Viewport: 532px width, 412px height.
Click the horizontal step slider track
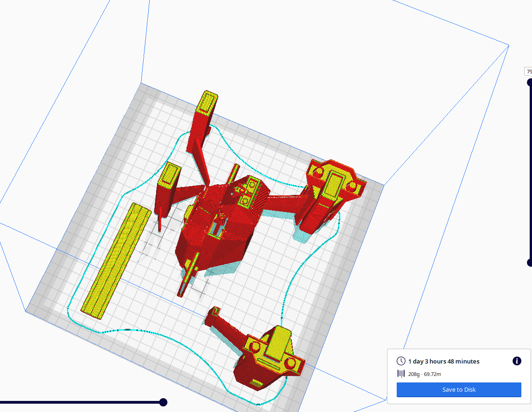83,402
